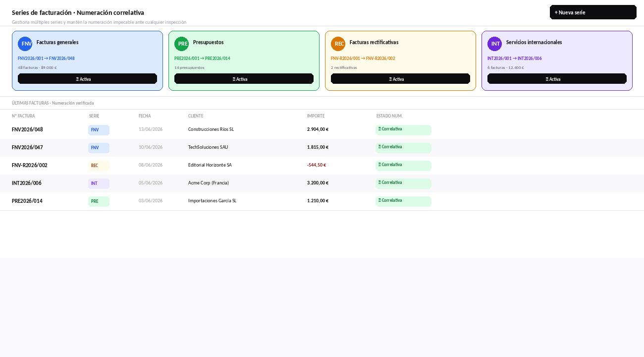
Task: Click the FECHA column header
Action: click(x=145, y=116)
